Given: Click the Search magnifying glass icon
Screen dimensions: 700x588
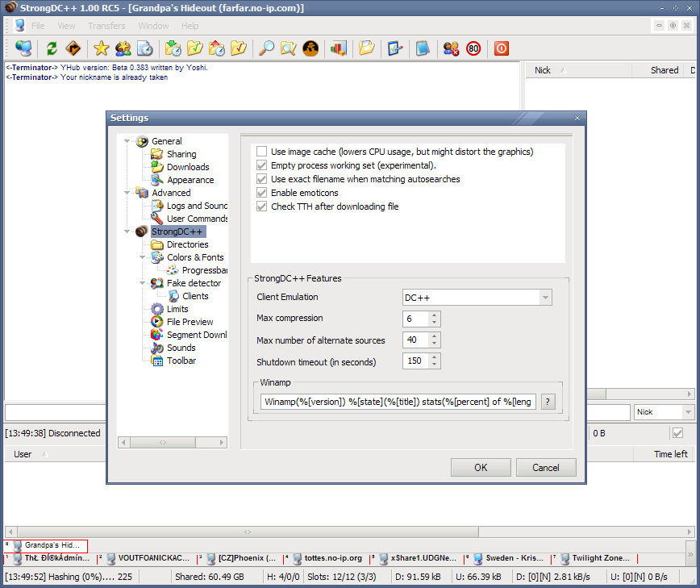Looking at the screenshot, I should [266, 48].
